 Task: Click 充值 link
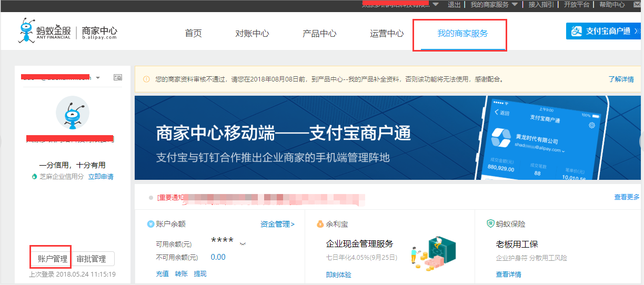[162, 274]
